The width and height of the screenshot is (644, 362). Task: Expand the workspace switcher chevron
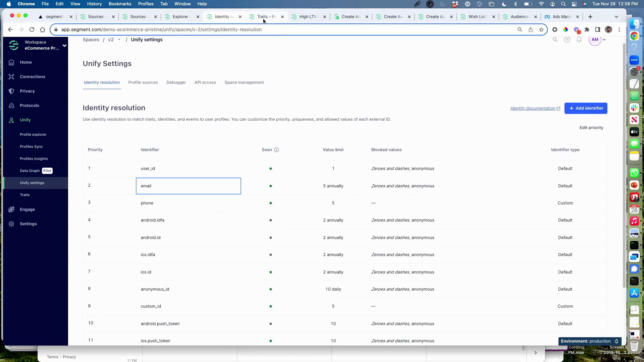point(64,46)
